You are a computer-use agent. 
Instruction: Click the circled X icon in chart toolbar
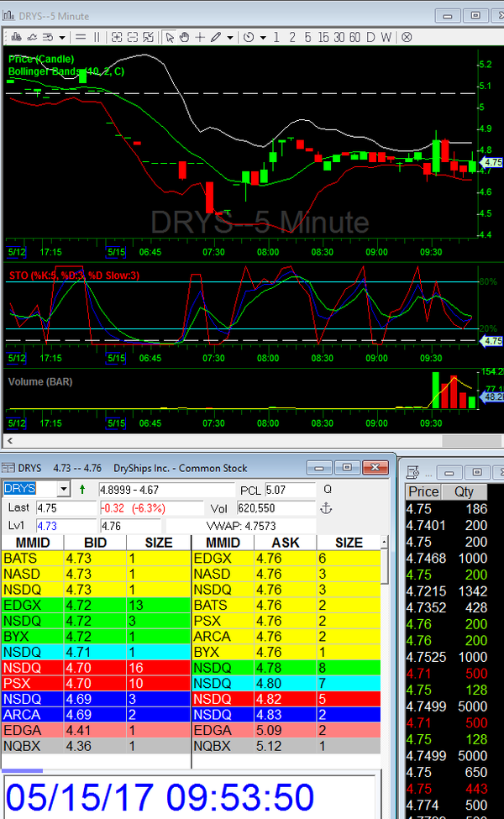click(x=407, y=37)
